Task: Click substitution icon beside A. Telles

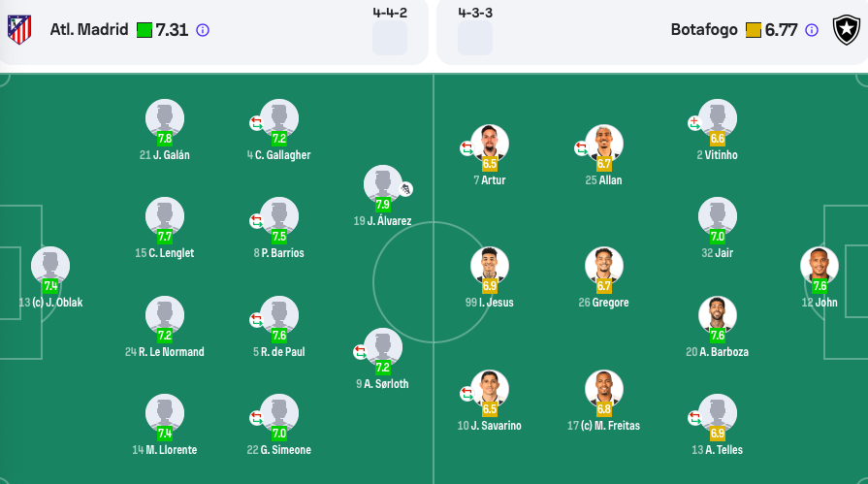Action: (x=694, y=417)
